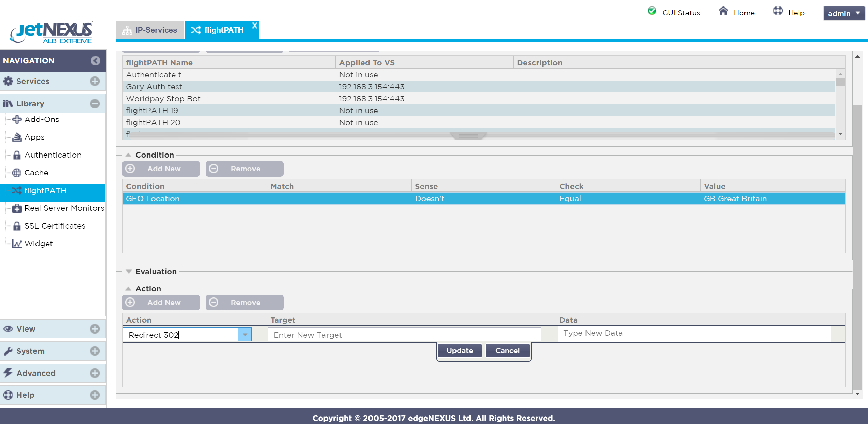Collapse the Condition section triangle
The height and width of the screenshot is (424, 868).
click(x=128, y=155)
